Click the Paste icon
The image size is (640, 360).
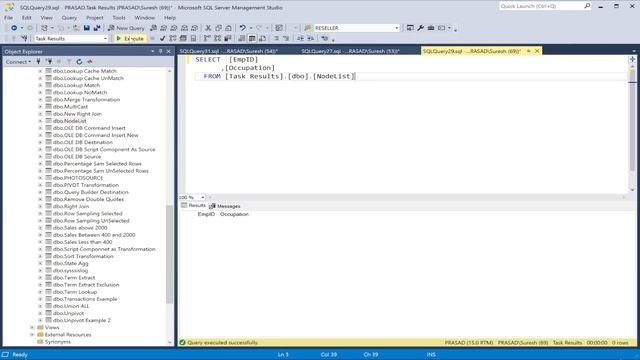click(229, 28)
